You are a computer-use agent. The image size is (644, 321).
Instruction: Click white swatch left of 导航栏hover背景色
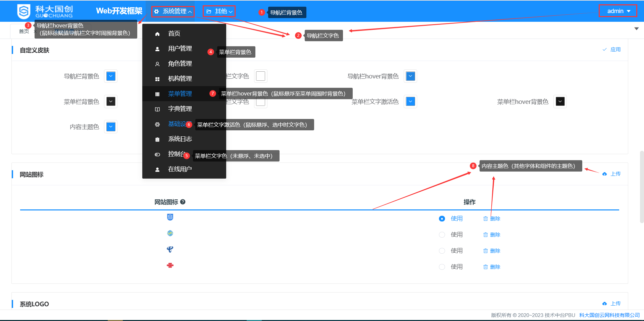click(x=260, y=76)
